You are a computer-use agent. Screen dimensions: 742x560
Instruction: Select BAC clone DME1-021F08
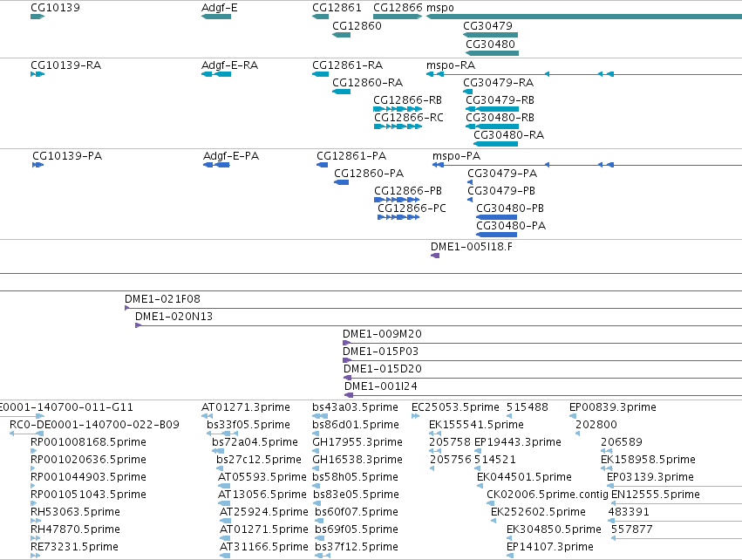pos(433,308)
